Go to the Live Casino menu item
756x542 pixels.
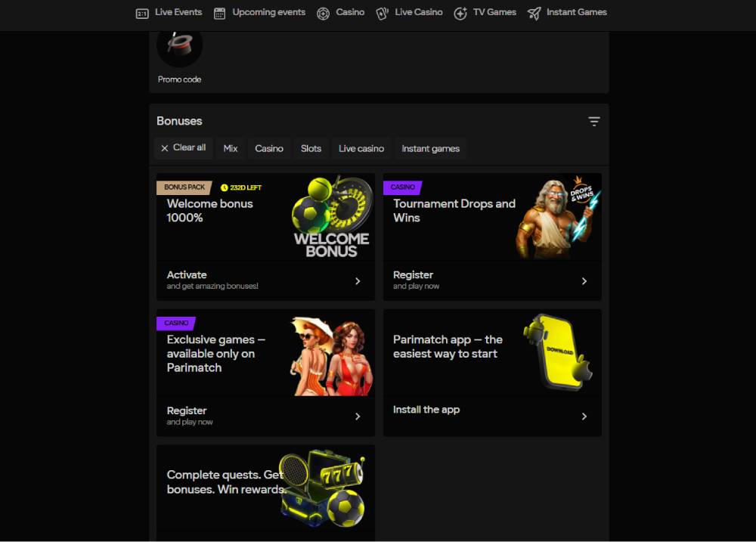click(418, 13)
